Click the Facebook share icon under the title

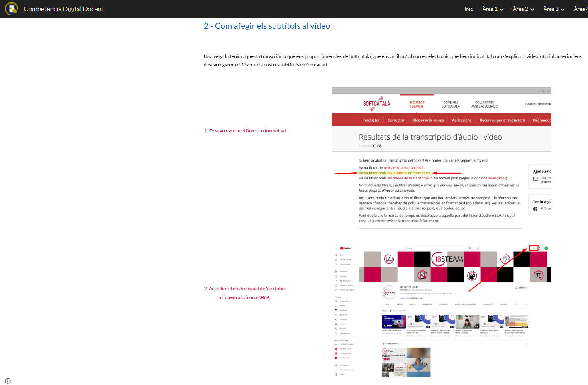(374, 146)
